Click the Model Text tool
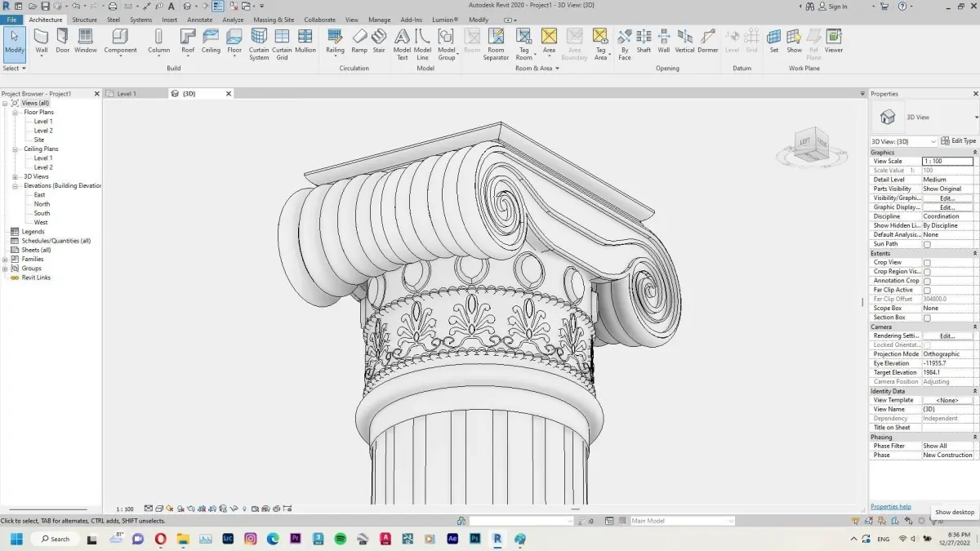980x551 pixels. tap(402, 44)
